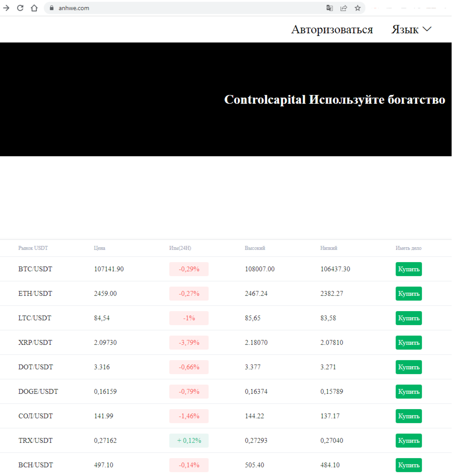Select the LTC/USDT pair name

click(x=35, y=318)
